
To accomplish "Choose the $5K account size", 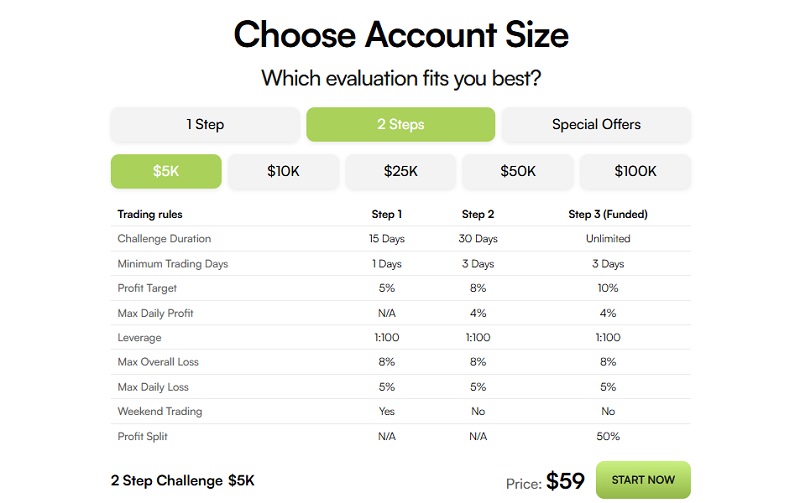I will tap(166, 171).
